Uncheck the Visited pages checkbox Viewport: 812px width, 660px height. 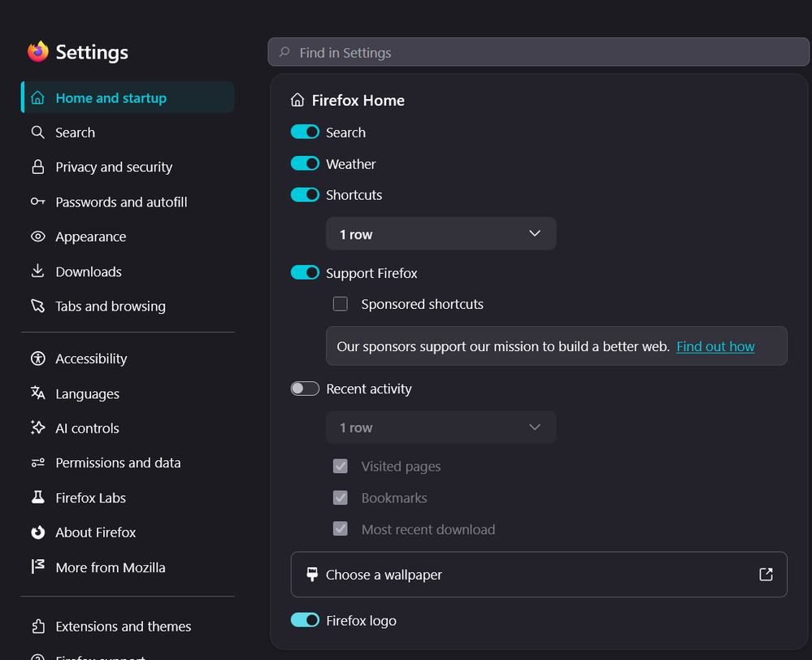[341, 466]
